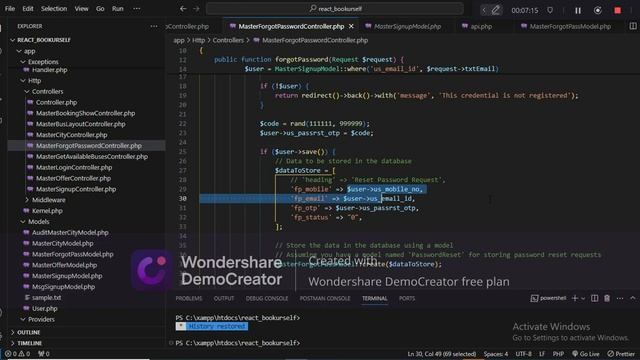The width and height of the screenshot is (640, 360).
Task: Open AuditMasterCityModel.php
Action: 70,233
